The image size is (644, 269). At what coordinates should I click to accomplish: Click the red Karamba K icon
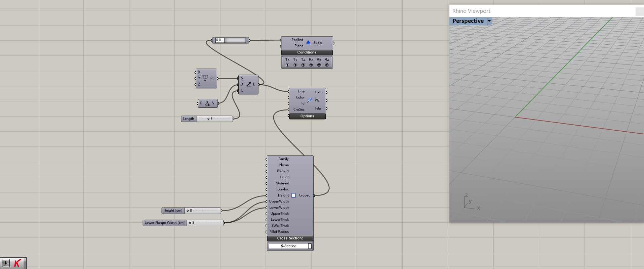[x=17, y=263]
